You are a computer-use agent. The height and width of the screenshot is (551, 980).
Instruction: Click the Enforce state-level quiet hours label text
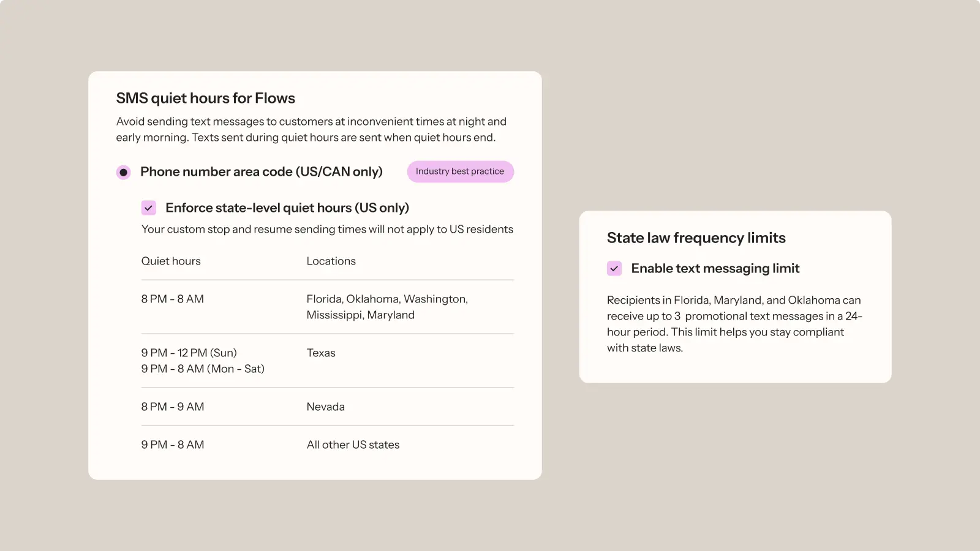[287, 208]
